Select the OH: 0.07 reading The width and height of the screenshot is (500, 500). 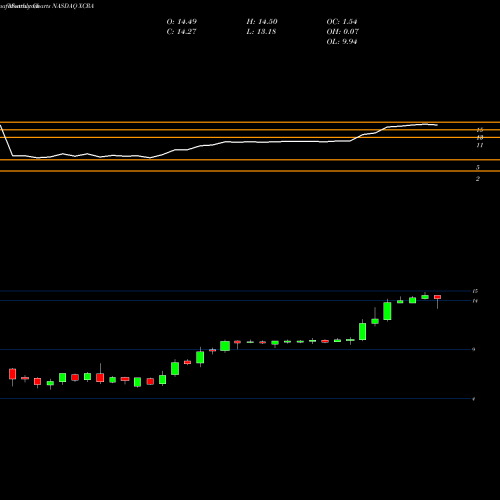pos(342,32)
